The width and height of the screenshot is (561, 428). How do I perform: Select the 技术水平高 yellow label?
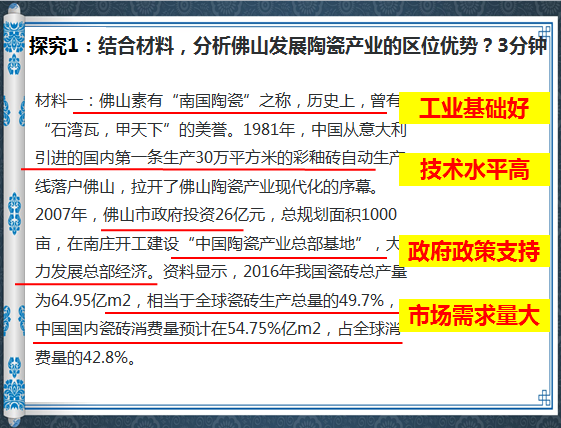(x=474, y=170)
